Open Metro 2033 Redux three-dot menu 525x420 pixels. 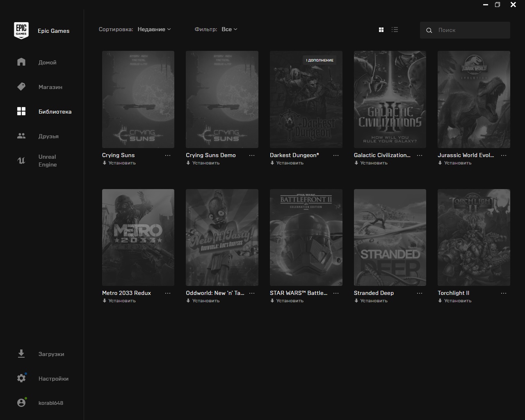click(x=168, y=293)
